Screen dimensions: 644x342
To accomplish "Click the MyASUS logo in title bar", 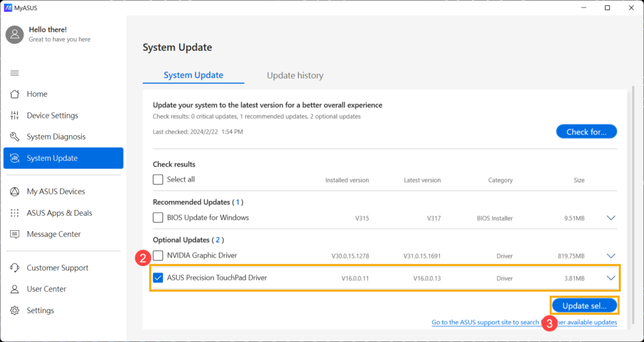I will tap(8, 8).
